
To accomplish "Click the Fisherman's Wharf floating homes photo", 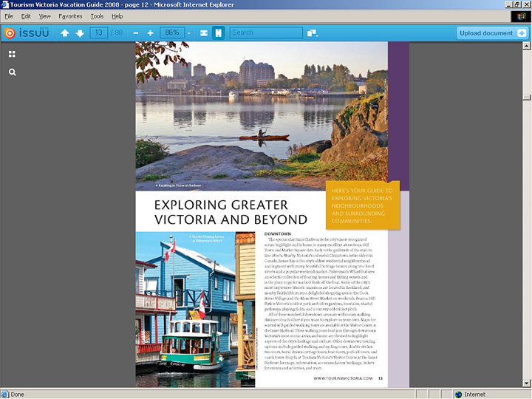I will point(195,310).
